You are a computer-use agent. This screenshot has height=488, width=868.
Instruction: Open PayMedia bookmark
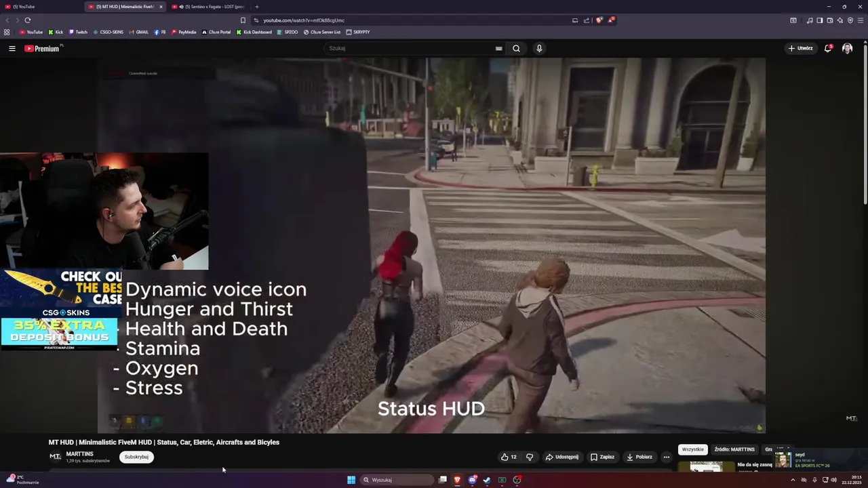point(184,32)
